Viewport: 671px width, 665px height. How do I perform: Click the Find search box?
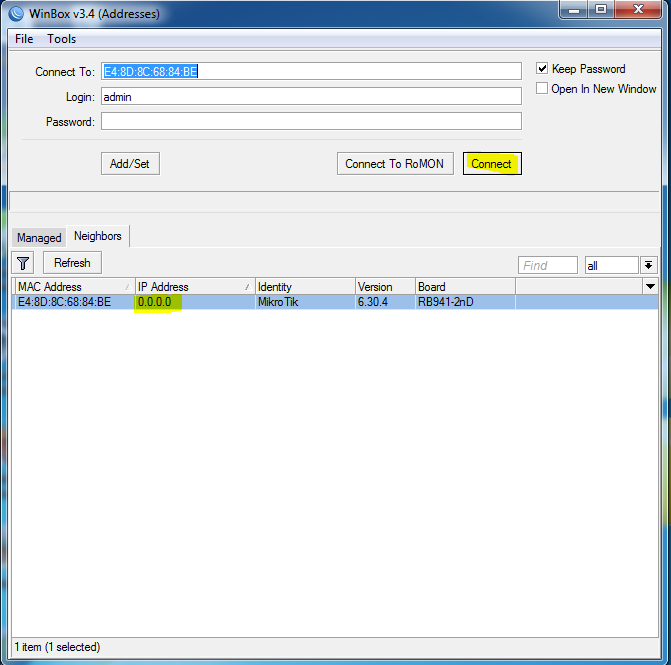pos(548,265)
